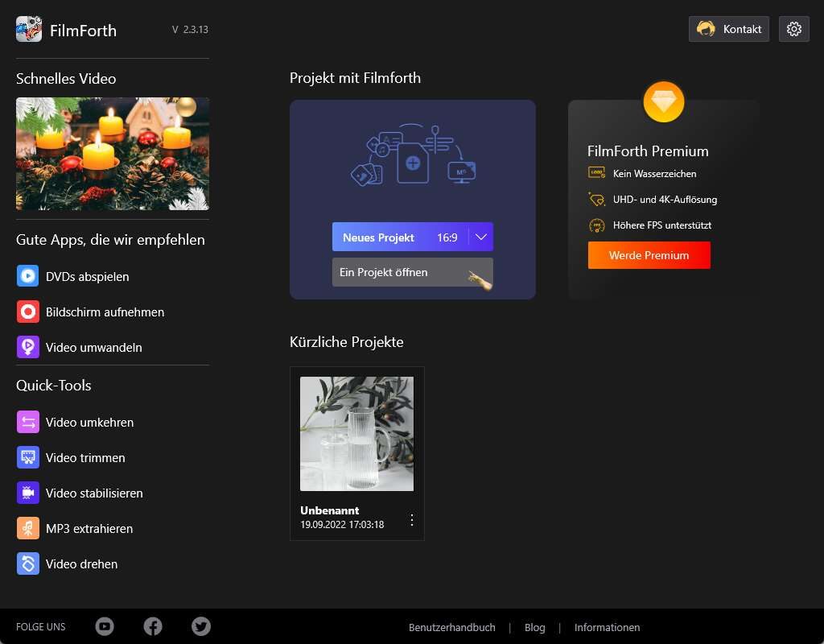Select the Video umwandeln label
The height and width of the screenshot is (644, 824).
click(x=93, y=348)
